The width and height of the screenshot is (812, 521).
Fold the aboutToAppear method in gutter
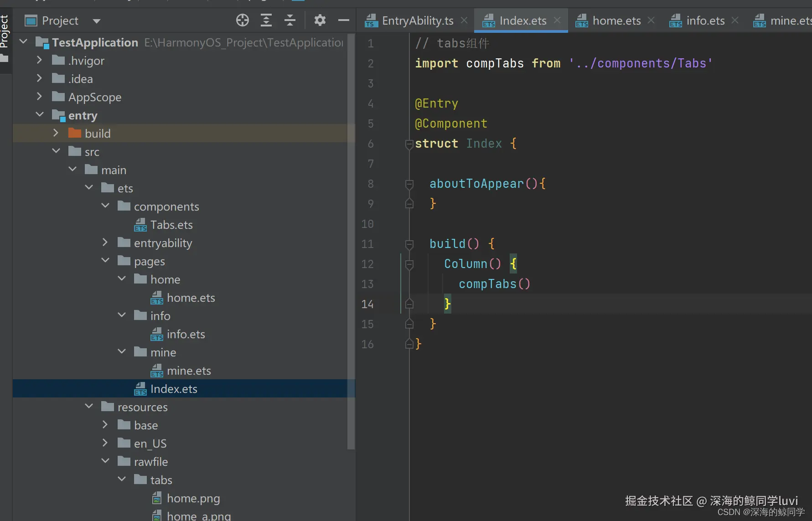(409, 184)
